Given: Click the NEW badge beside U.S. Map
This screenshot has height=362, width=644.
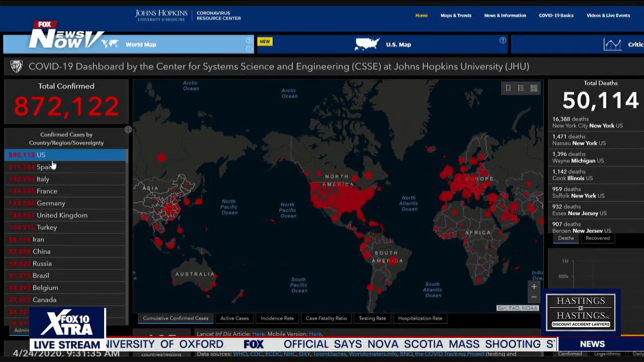Looking at the screenshot, I should coord(265,42).
